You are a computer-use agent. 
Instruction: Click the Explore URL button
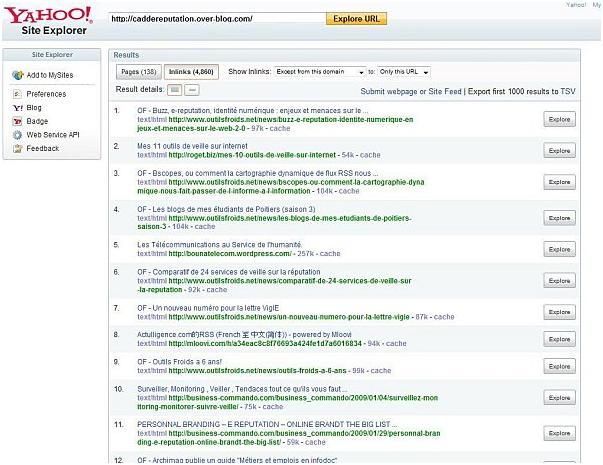coord(356,19)
